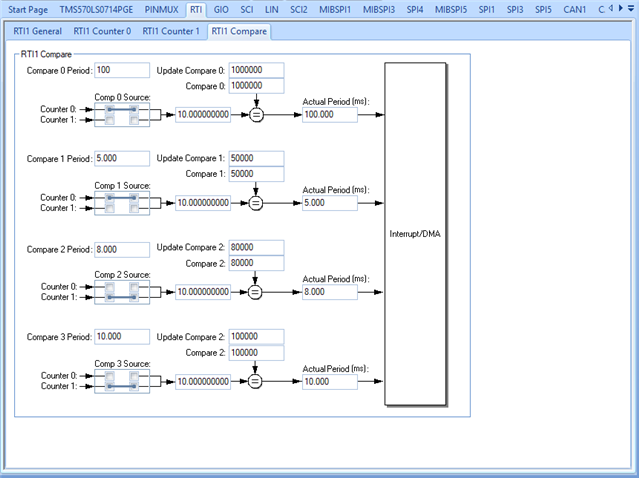Open the RTI1 Counter 1 sub-tab

171,31
